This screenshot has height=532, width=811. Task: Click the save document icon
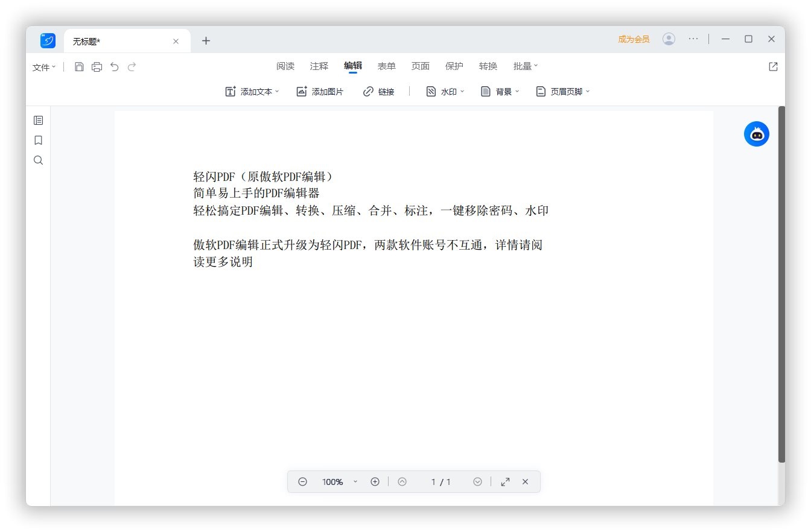(x=79, y=67)
